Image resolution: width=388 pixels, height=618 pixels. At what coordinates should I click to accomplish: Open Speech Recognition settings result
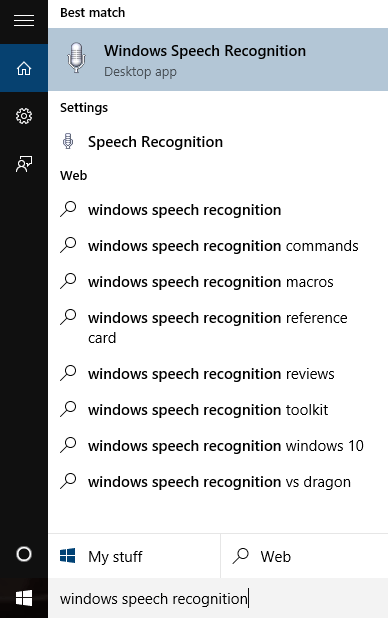[218, 141]
